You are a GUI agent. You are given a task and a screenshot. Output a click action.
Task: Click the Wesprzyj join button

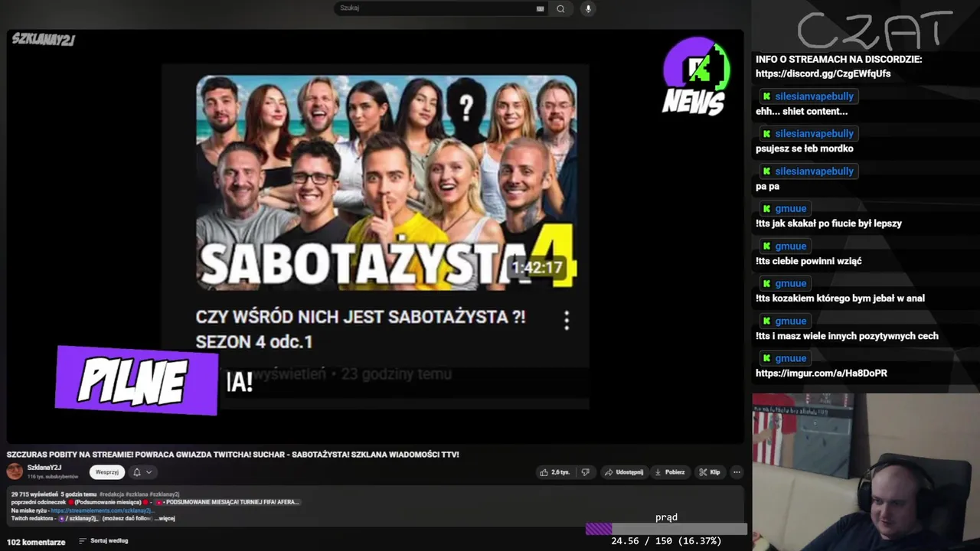(x=107, y=472)
